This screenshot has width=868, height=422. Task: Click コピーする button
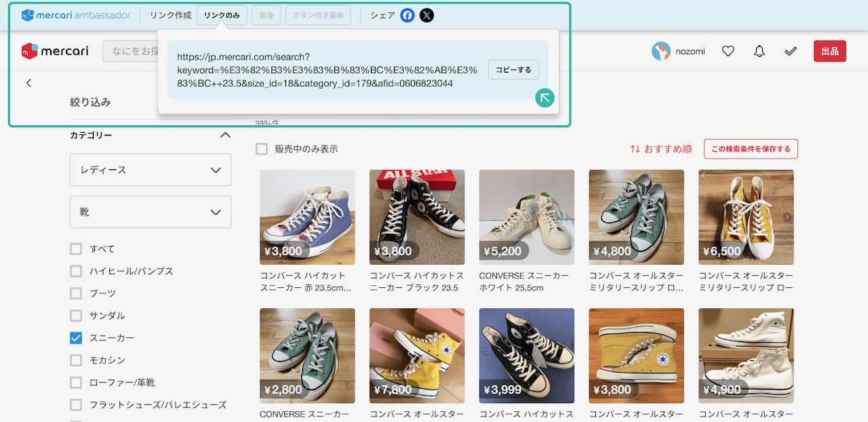(x=513, y=70)
